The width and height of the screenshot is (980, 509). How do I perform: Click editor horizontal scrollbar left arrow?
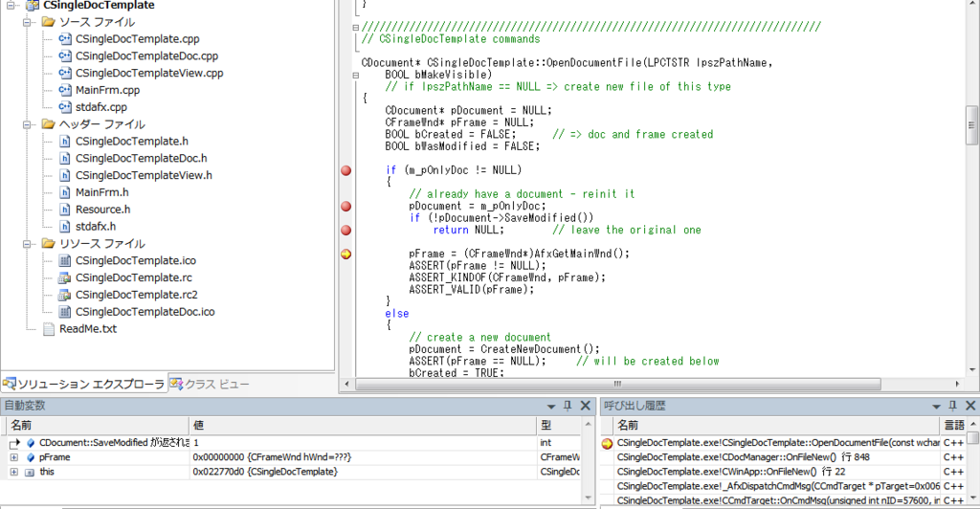[347, 384]
